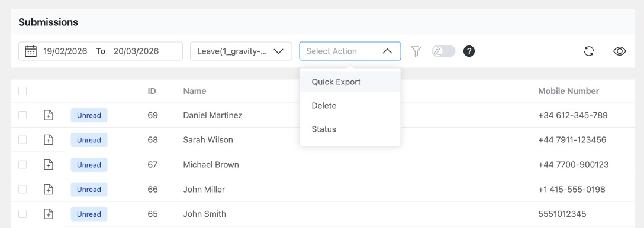Select the name Michael Brown

211,165
